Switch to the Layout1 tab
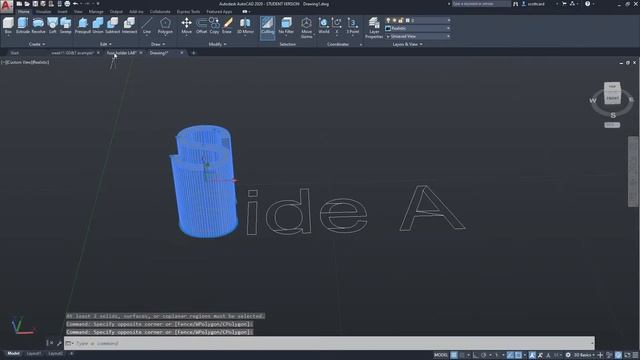 click(x=34, y=353)
